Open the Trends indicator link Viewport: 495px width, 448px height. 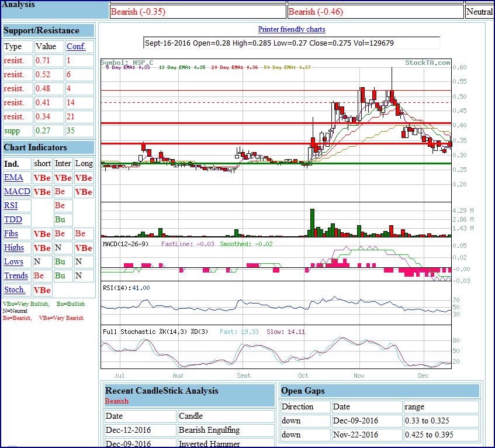tap(16, 276)
